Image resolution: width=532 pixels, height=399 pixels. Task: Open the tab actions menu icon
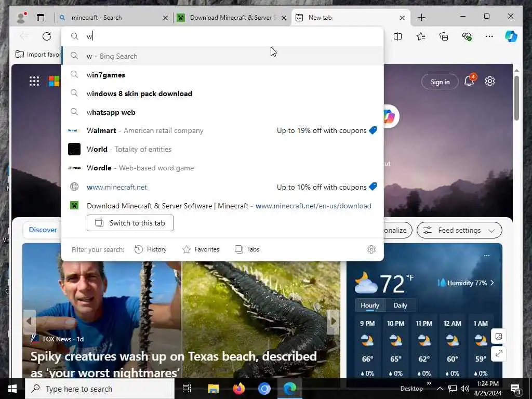41,18
